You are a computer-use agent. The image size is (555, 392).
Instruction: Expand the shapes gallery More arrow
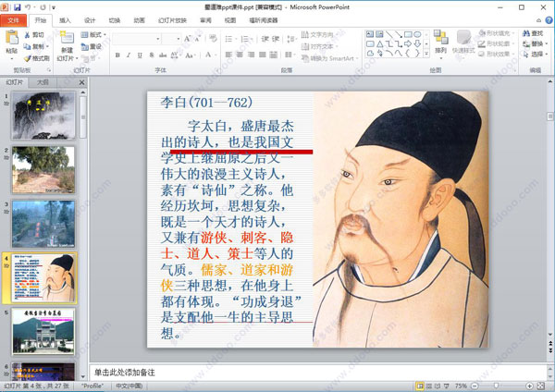[426, 54]
